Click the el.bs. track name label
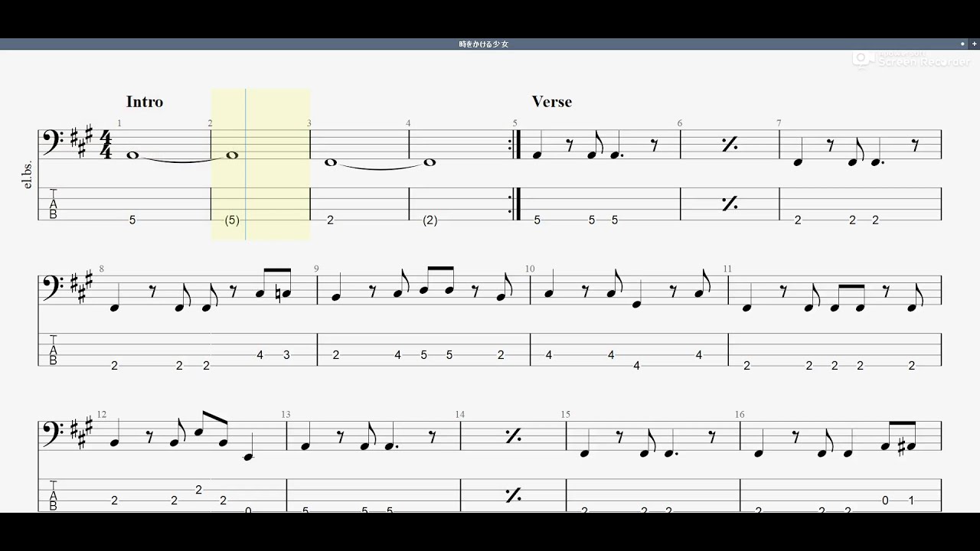 pyautogui.click(x=29, y=175)
